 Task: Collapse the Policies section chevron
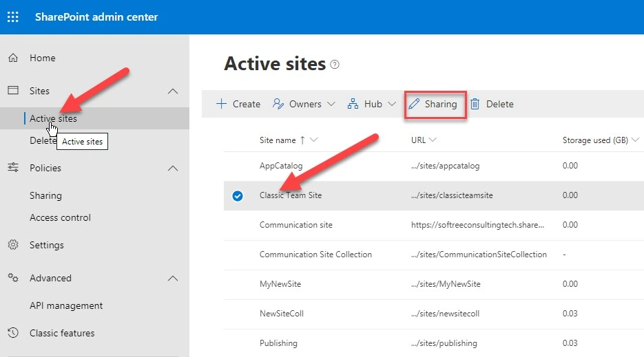[173, 169]
